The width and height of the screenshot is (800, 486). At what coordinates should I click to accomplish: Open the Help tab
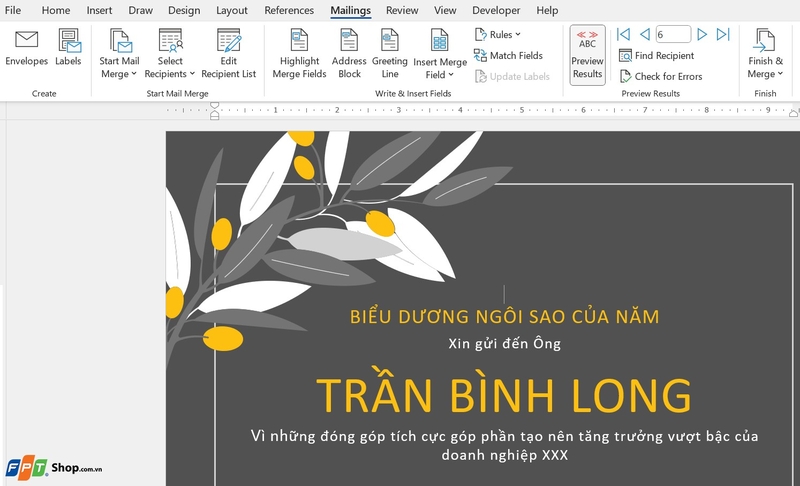[547, 10]
